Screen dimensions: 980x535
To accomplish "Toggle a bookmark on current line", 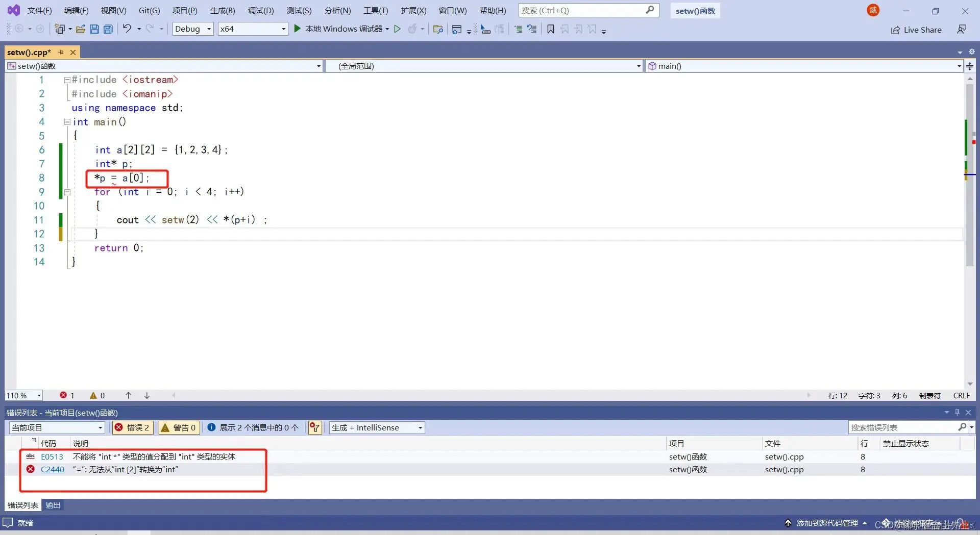I will pos(551,29).
